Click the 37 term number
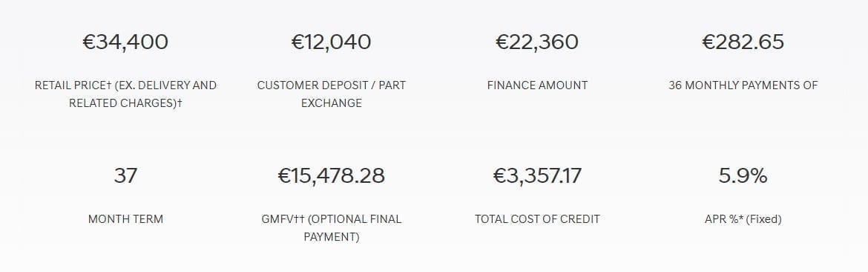The image size is (868, 272). [125, 175]
